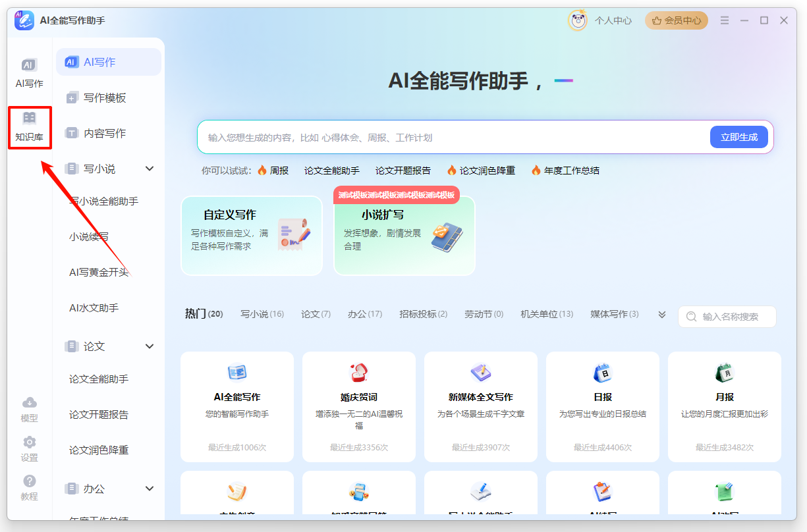Click the AI writing assistant logo top-left
The image size is (807, 532).
[x=24, y=20]
